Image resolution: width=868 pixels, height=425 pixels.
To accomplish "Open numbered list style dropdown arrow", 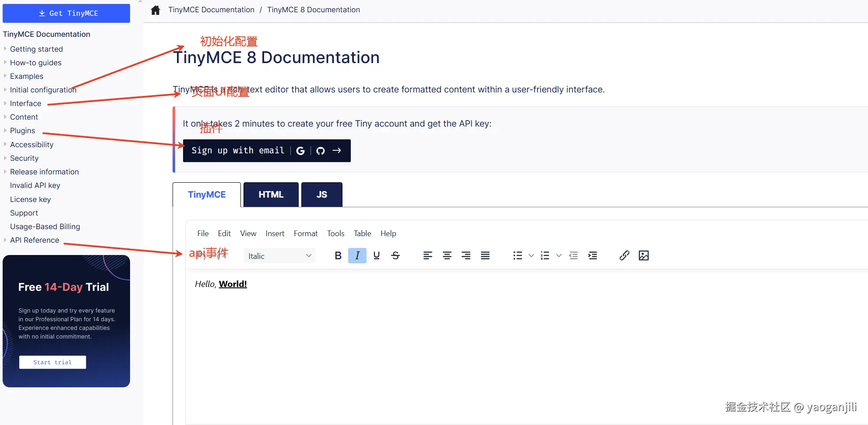I will (559, 255).
